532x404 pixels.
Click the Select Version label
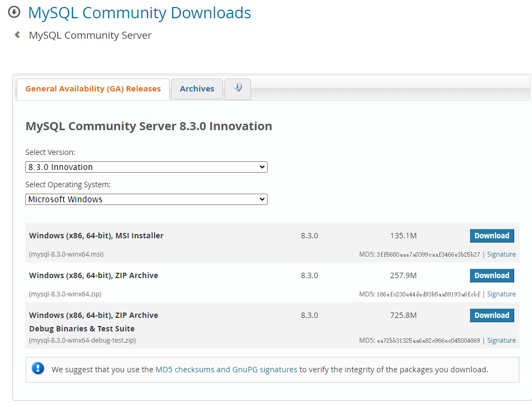pyautogui.click(x=50, y=153)
